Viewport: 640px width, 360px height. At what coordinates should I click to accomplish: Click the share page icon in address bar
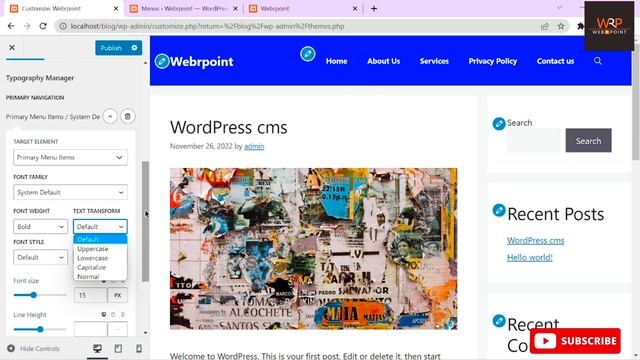tap(544, 26)
